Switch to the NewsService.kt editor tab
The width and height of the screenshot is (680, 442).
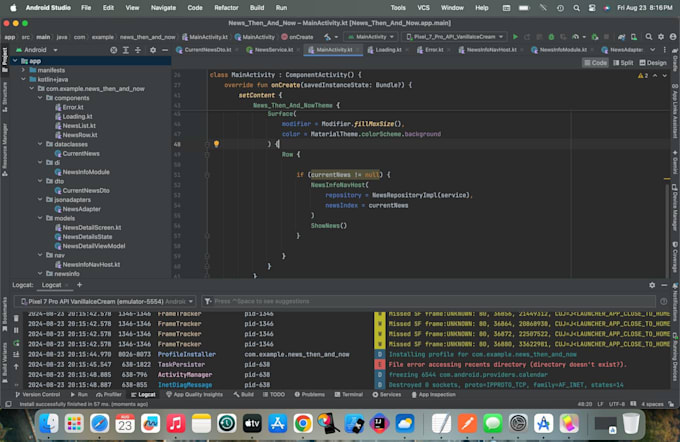click(273, 50)
